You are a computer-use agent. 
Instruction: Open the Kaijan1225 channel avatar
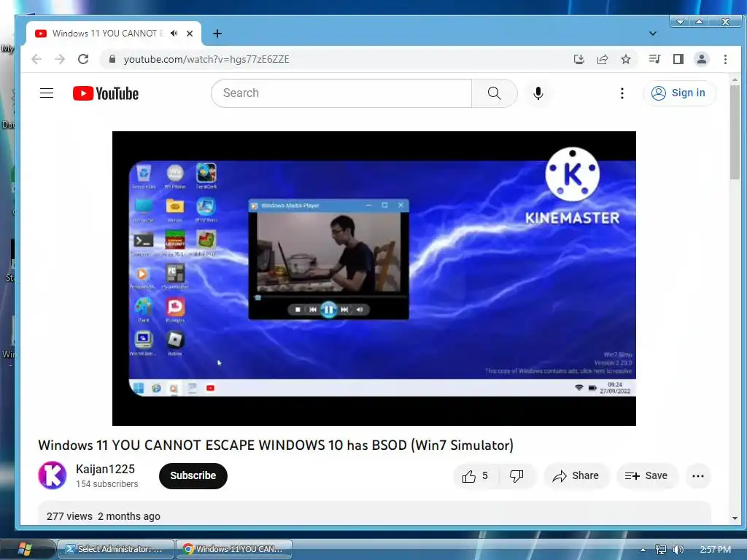(x=53, y=475)
